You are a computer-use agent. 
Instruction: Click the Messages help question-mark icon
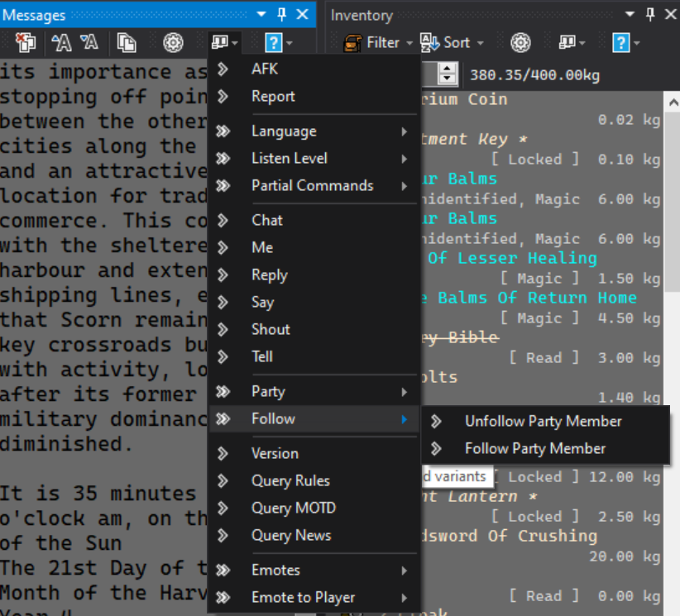pyautogui.click(x=273, y=42)
